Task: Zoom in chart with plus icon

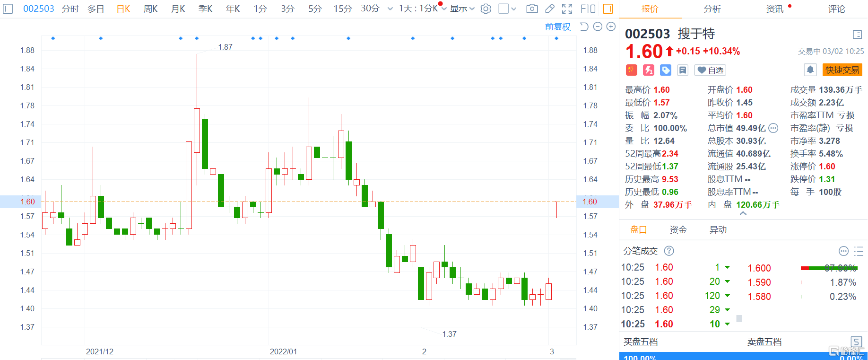Action: (611, 27)
